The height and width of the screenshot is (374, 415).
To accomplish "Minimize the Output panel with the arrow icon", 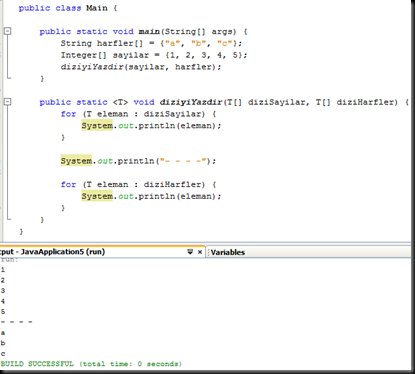I will pos(190,252).
